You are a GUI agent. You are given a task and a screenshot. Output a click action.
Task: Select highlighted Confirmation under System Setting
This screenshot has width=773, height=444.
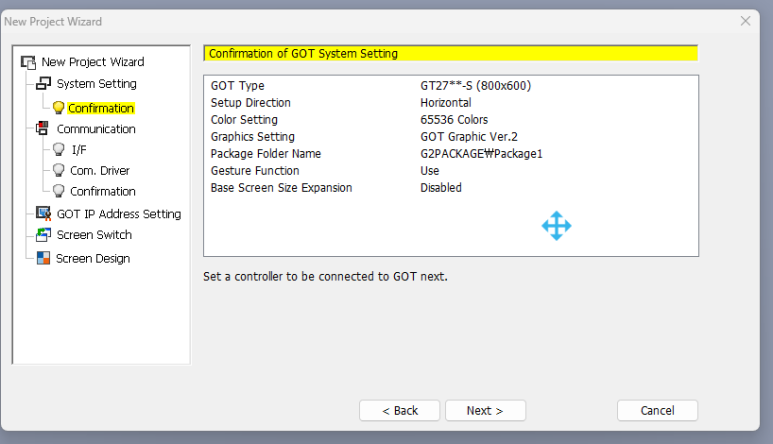(x=101, y=108)
